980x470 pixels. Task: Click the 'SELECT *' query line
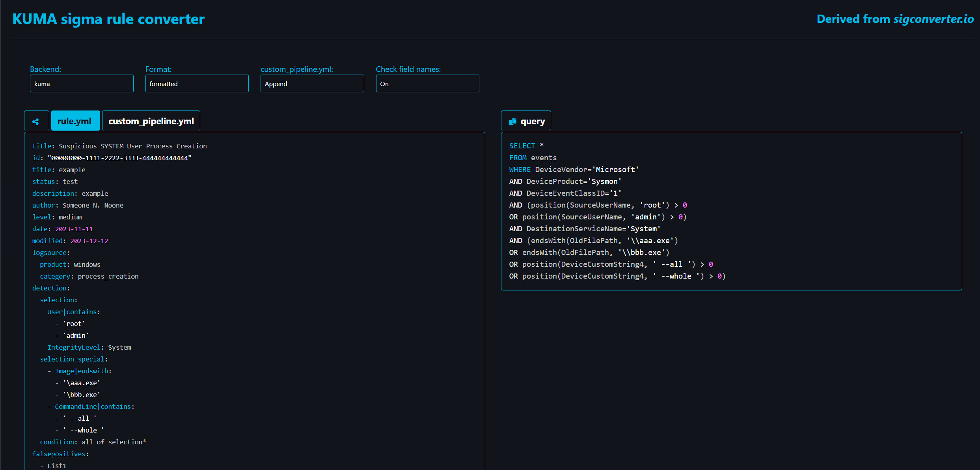click(x=527, y=146)
